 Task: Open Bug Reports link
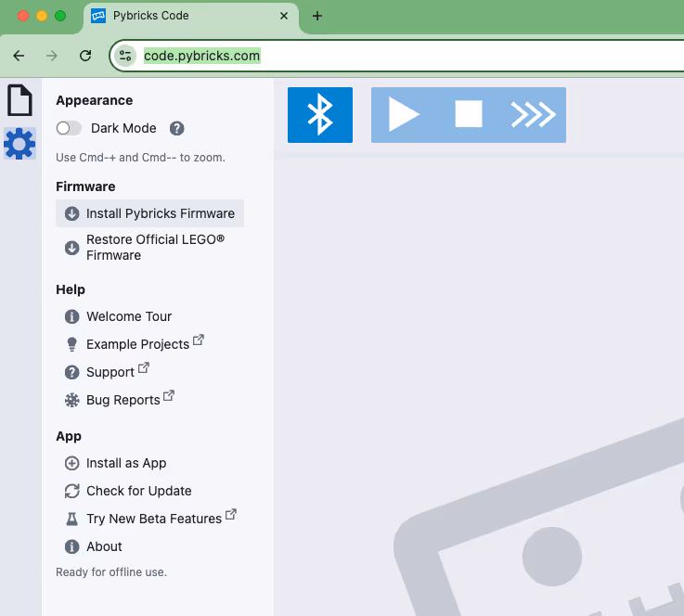123,400
